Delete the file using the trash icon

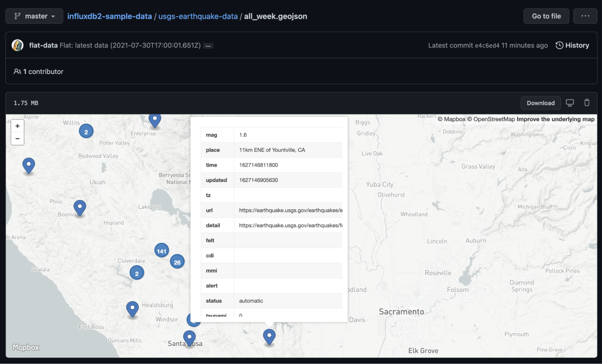coord(587,103)
